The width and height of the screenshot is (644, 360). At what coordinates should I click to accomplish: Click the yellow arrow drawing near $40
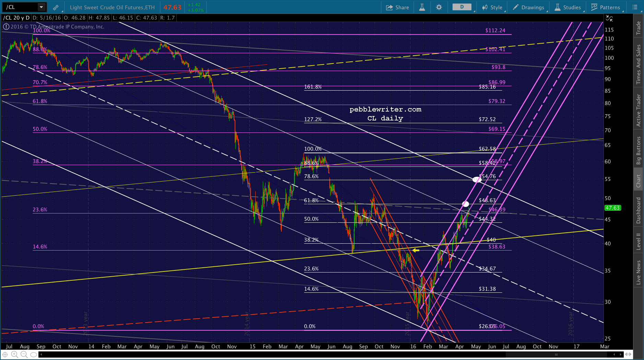tap(415, 250)
